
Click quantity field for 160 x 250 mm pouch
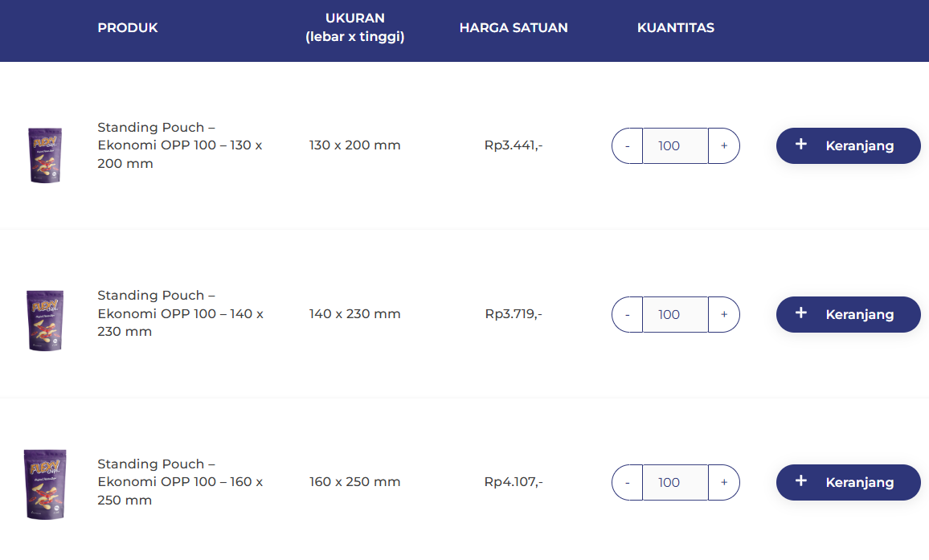click(x=675, y=483)
